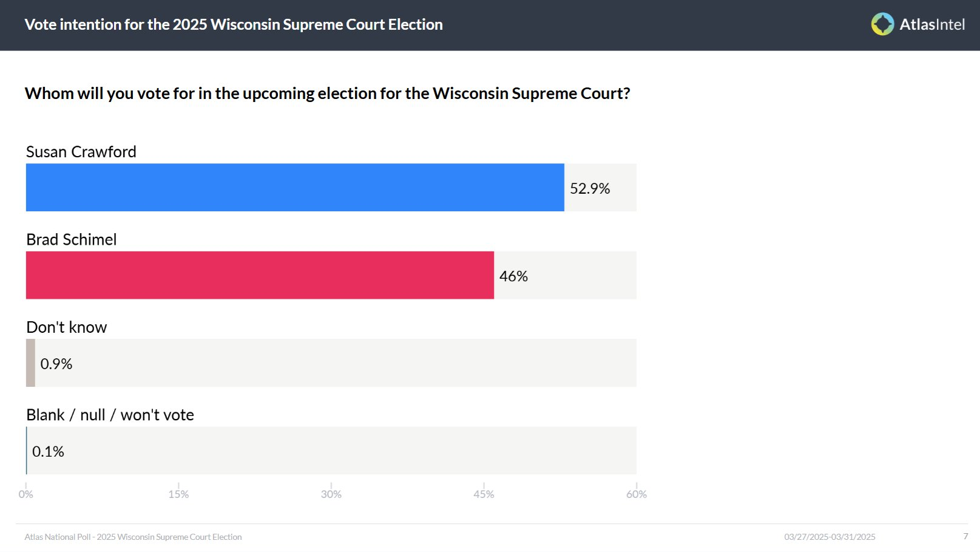
Task: Click the 45% axis tick label
Action: pyautogui.click(x=484, y=494)
